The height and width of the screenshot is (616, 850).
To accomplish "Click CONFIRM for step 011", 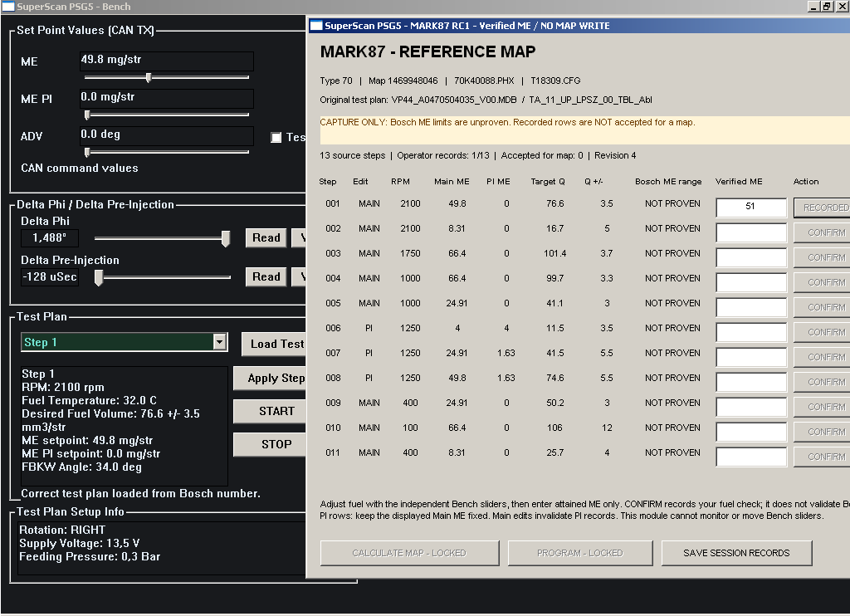I will (823, 457).
